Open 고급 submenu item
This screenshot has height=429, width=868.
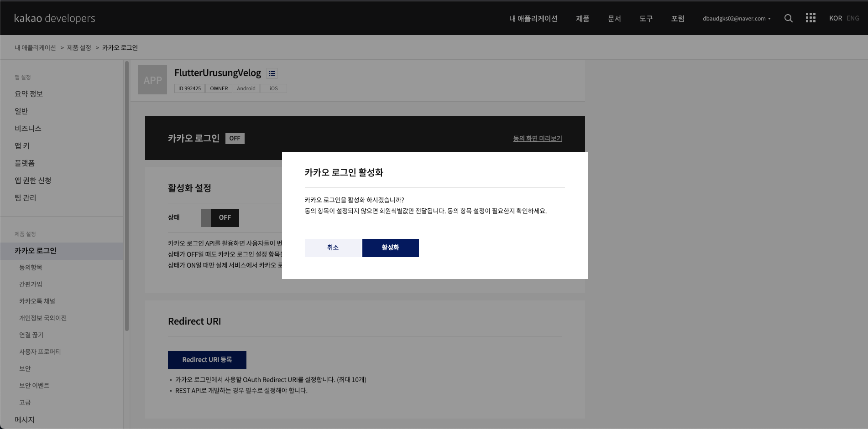coord(25,402)
